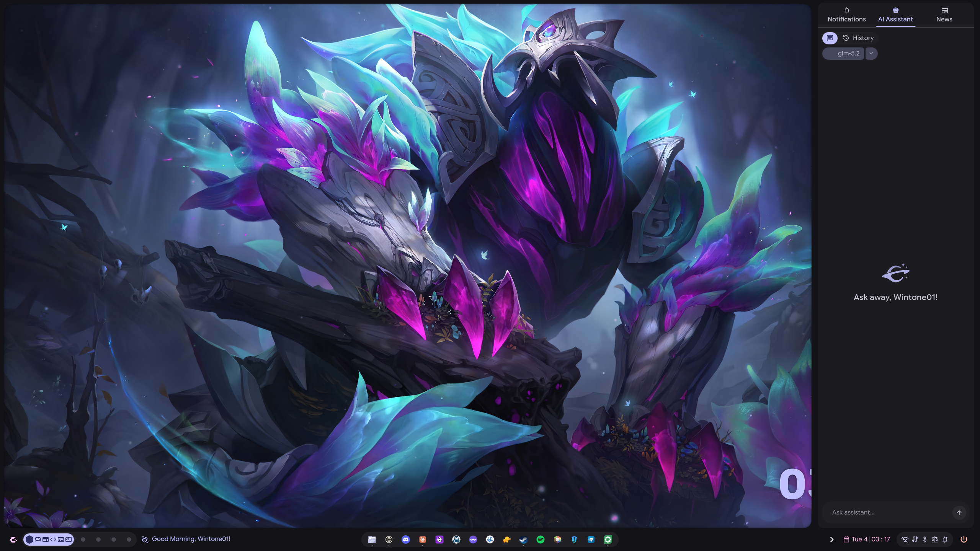Open the News tab

pyautogui.click(x=944, y=15)
